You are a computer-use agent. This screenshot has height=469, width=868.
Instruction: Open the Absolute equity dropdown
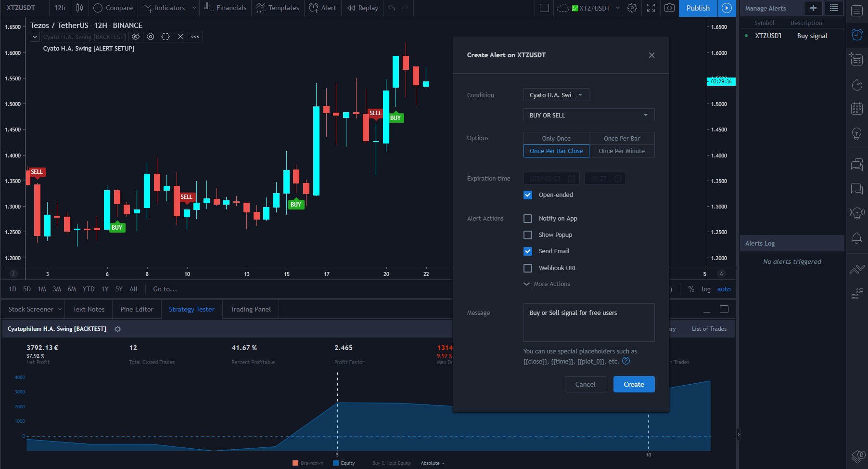(433, 463)
